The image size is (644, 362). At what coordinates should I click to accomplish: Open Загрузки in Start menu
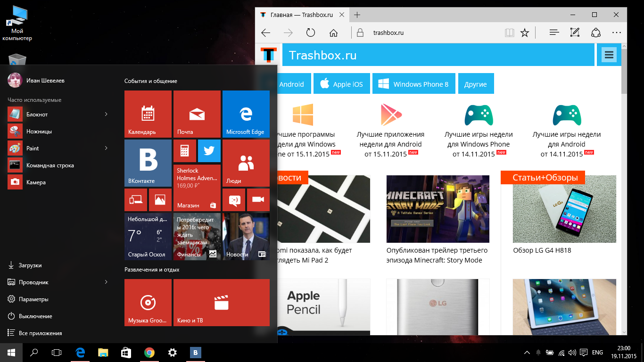58,265
